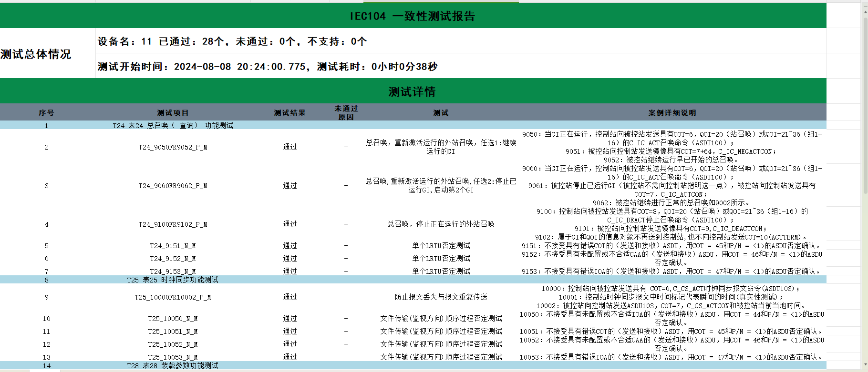
Task: Click test item T25_10052_N_M
Action: (173, 344)
